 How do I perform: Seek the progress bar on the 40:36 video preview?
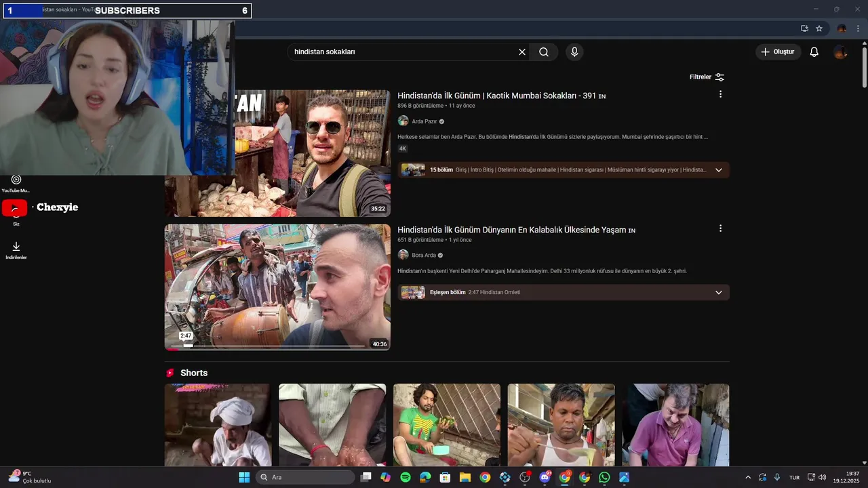tap(277, 346)
